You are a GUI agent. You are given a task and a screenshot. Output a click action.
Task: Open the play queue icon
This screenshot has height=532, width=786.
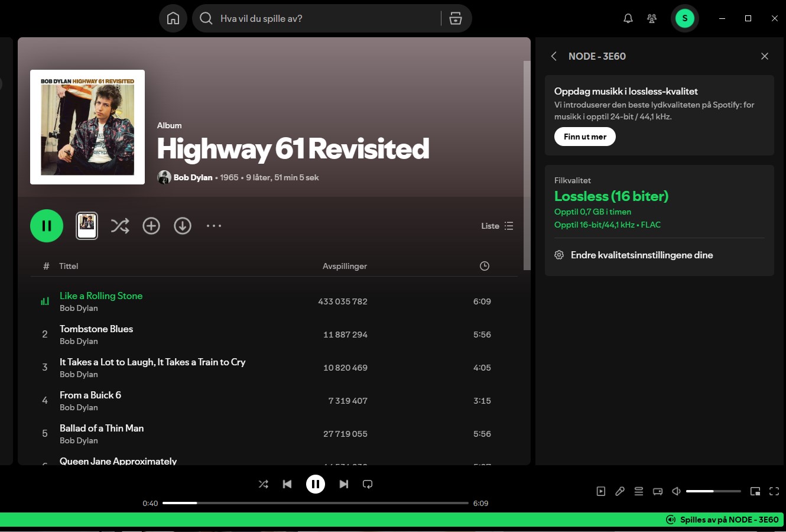click(639, 491)
